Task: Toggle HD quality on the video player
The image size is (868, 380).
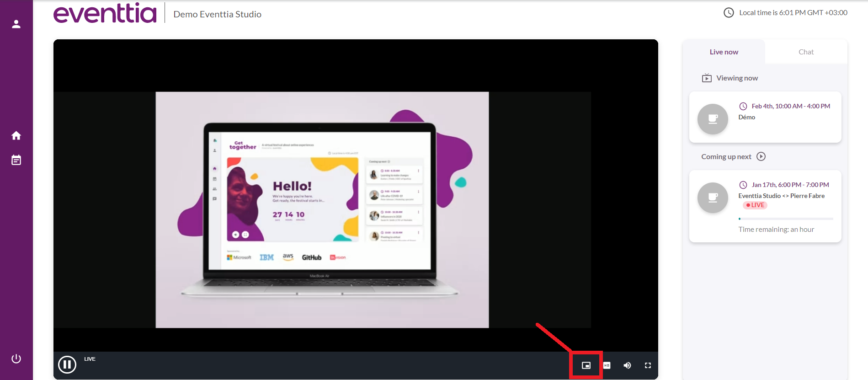Action: (607, 365)
